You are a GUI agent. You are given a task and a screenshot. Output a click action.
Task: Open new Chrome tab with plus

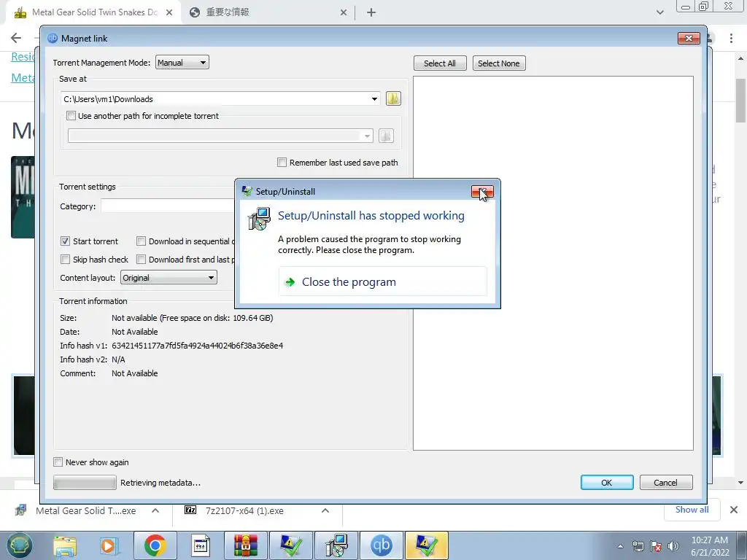coord(371,12)
